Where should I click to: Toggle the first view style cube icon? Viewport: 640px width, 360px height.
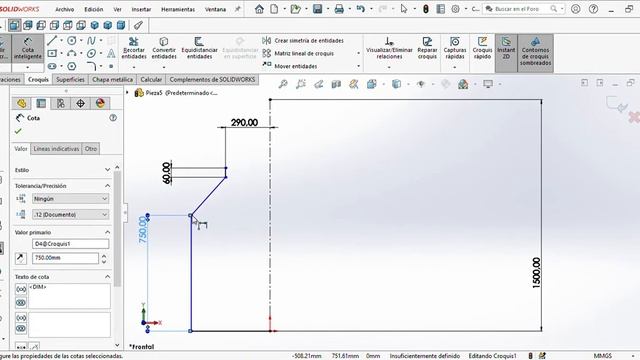[14, 25]
